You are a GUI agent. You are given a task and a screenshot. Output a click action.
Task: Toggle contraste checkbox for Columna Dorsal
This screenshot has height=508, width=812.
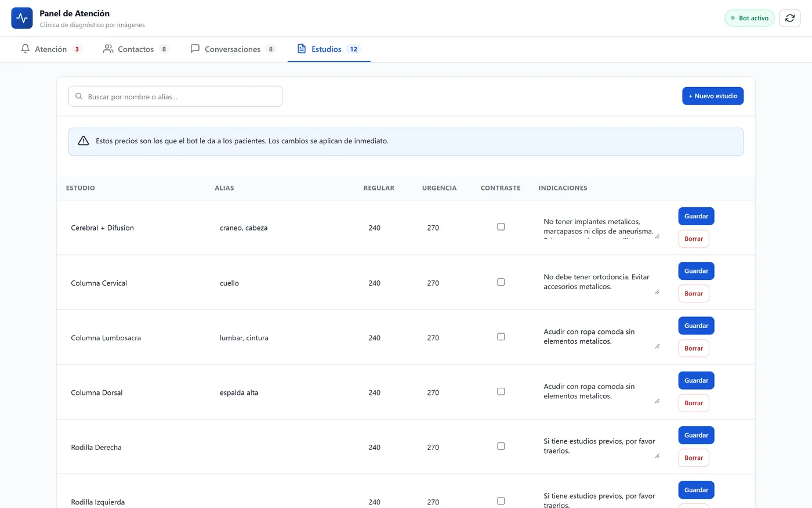[501, 392]
